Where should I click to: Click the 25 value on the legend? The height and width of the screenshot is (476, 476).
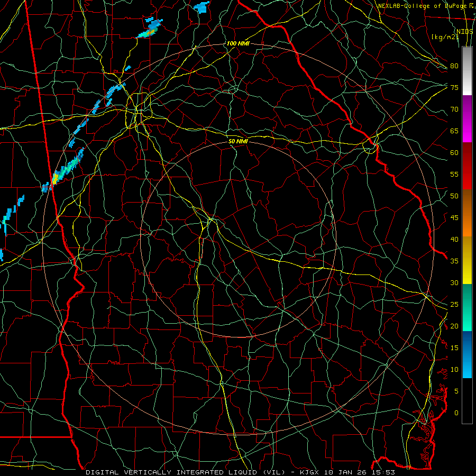[454, 304]
